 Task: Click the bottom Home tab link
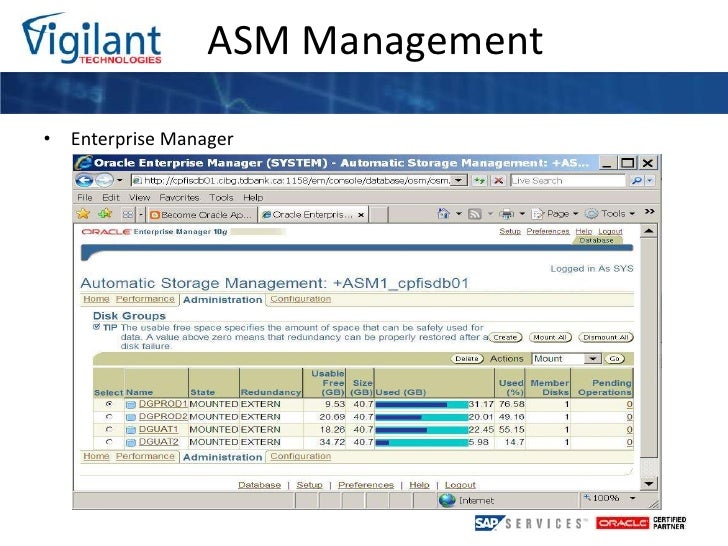[x=96, y=456]
